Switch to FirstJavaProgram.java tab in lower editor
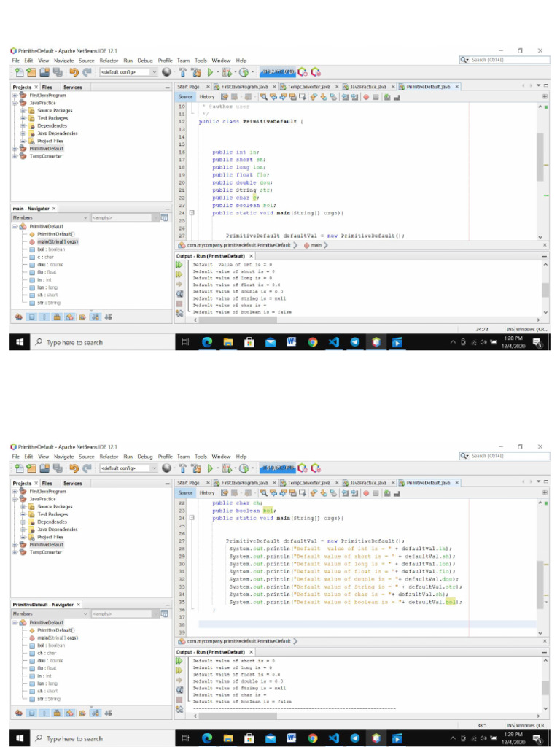This screenshot has height=747, width=560. (244, 483)
